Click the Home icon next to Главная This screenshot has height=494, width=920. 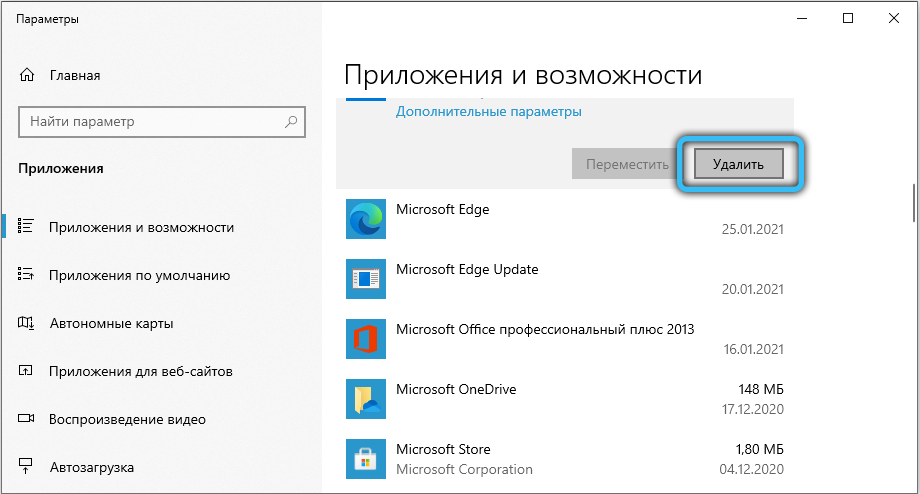pos(27,75)
